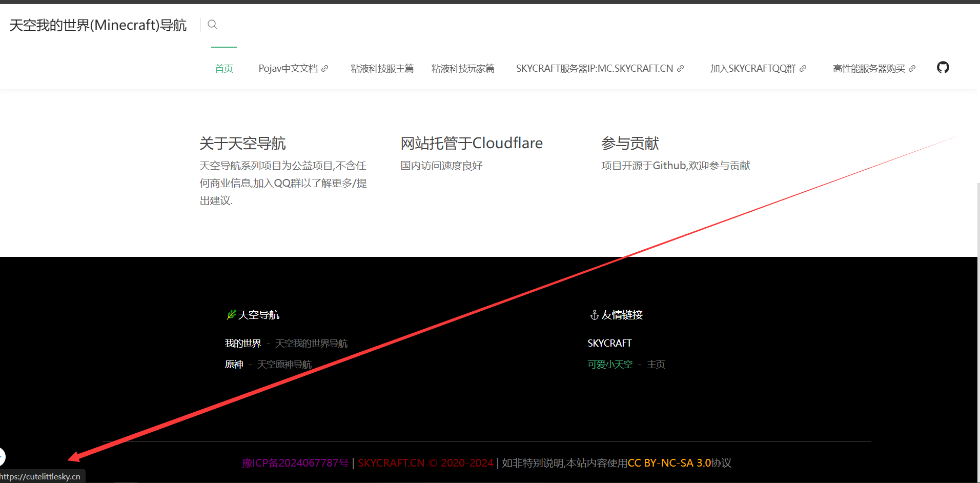
Task: Open Pojav中文文档 nav link
Action: point(293,69)
